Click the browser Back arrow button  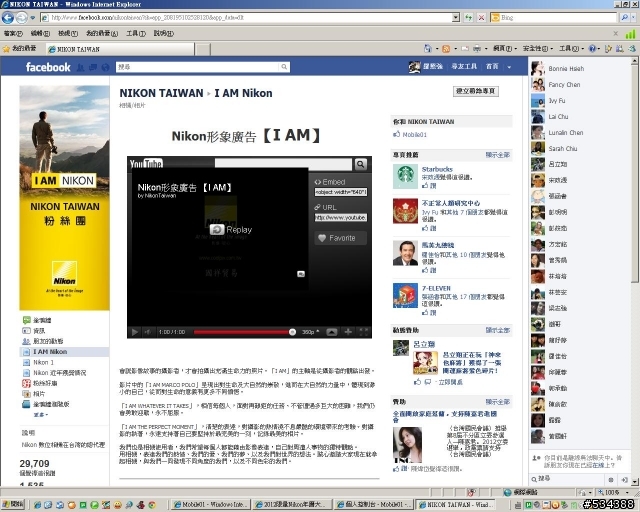(x=8, y=18)
